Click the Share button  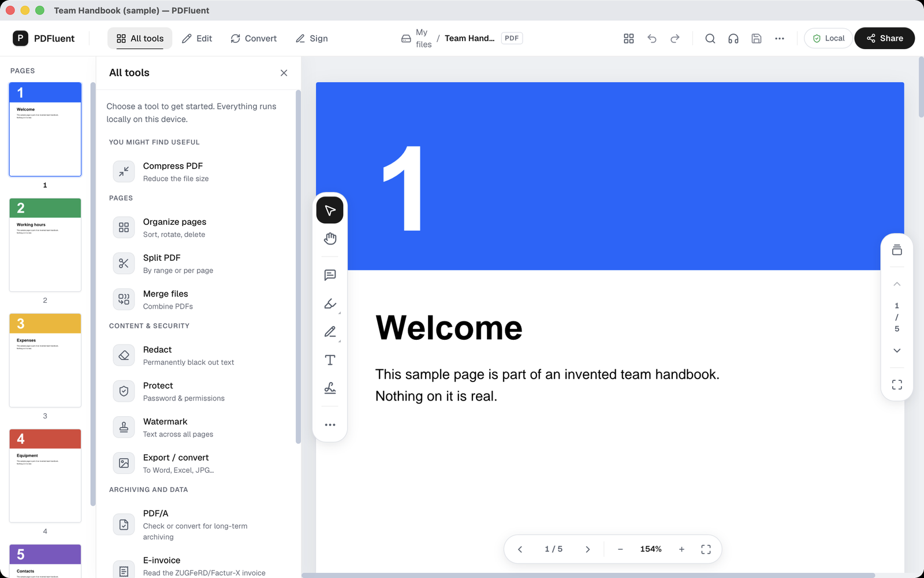(884, 38)
